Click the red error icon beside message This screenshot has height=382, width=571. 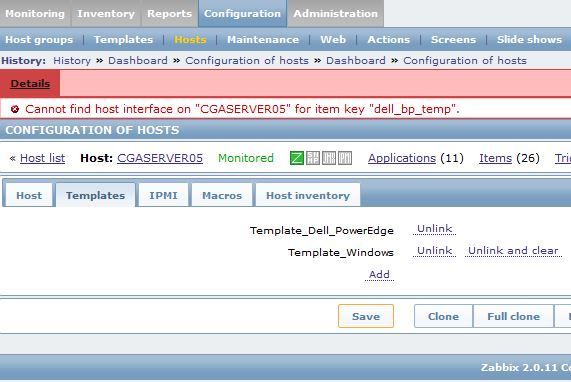15,109
